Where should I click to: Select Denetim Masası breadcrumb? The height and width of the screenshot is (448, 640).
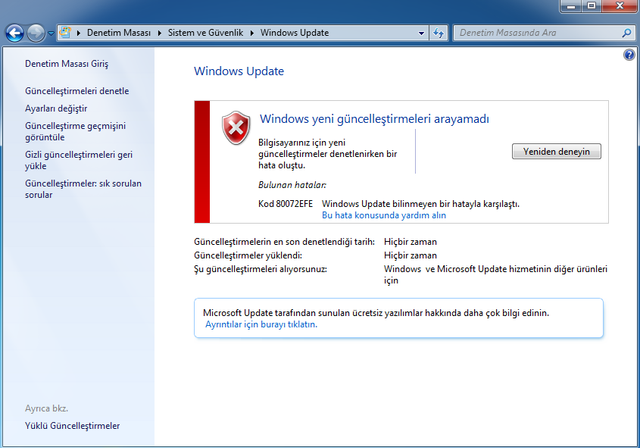coord(119,33)
